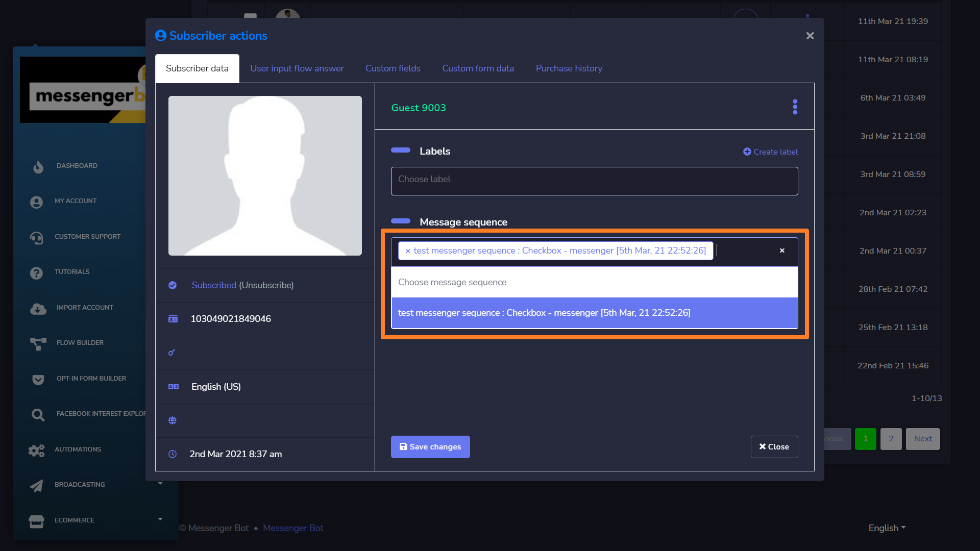Image resolution: width=980 pixels, height=551 pixels.
Task: Click the subscriber ID card icon
Action: [x=173, y=319]
